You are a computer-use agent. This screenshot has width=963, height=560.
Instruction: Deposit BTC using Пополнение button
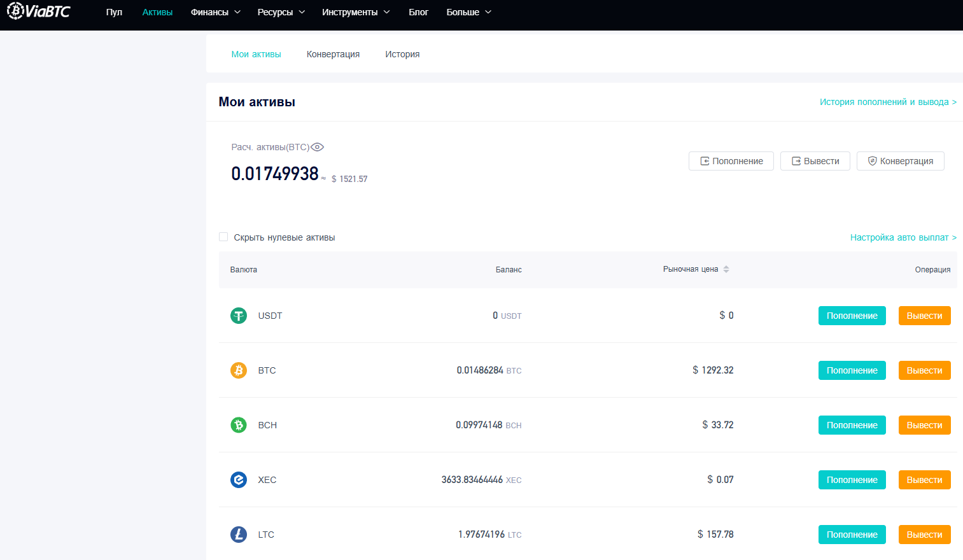(x=852, y=370)
